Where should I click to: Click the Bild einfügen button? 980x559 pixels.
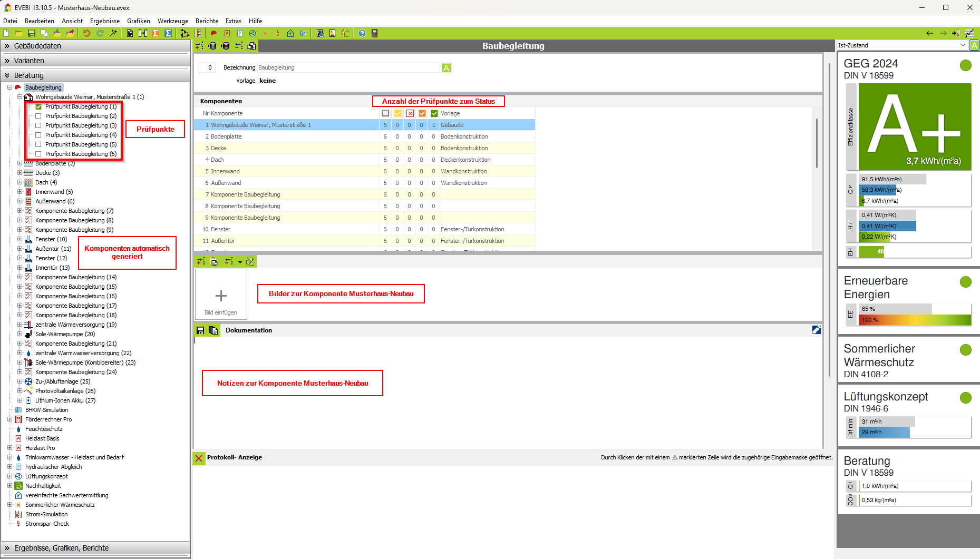click(x=221, y=297)
